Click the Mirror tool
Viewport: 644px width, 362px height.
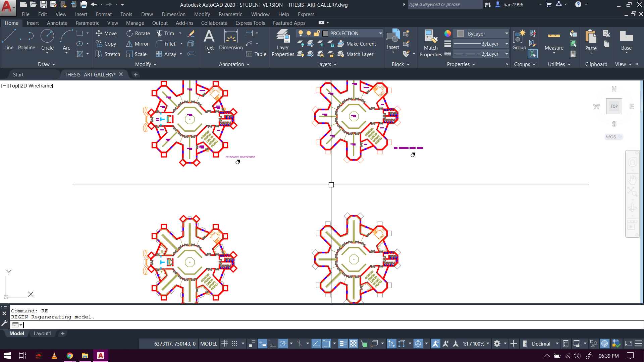click(138, 44)
